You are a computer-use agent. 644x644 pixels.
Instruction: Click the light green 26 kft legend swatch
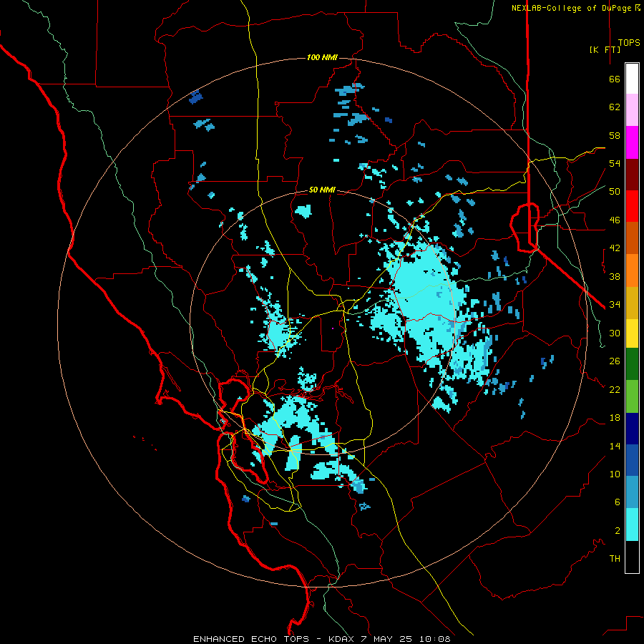point(632,396)
